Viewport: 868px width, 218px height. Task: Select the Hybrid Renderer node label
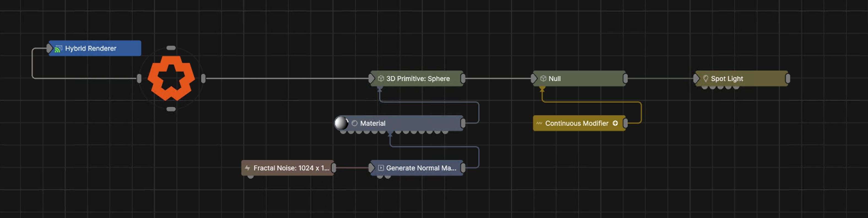click(x=90, y=49)
